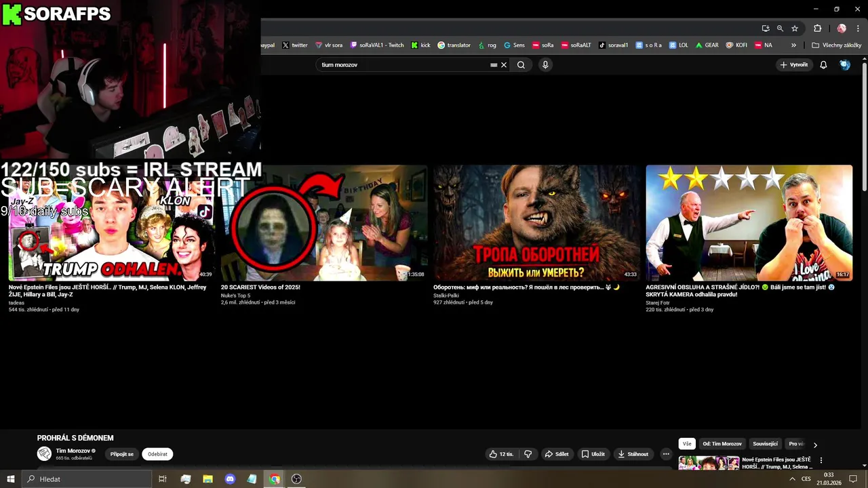The image size is (868, 488).
Task: Select the Související filter chip
Action: [765, 444]
